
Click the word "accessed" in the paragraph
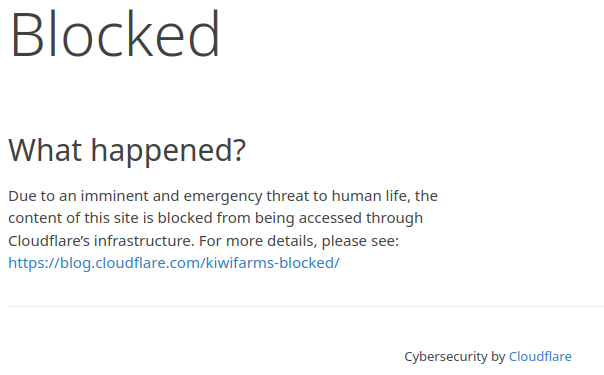click(330, 218)
